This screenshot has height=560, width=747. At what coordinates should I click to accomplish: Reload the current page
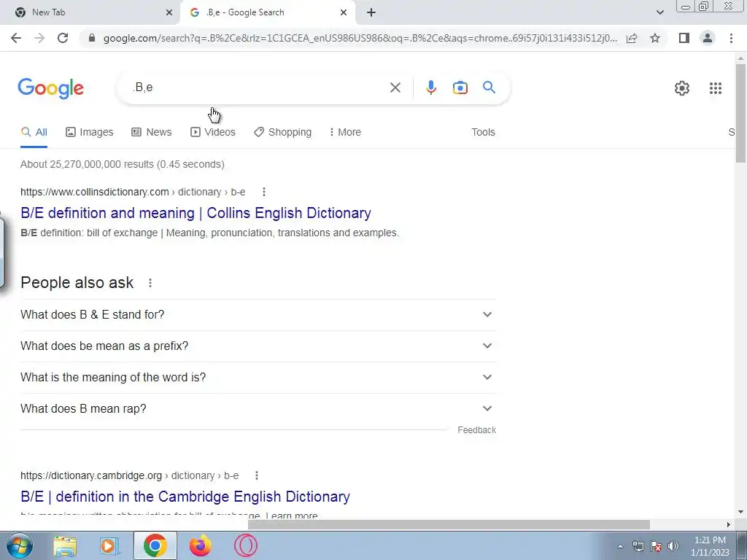pyautogui.click(x=63, y=38)
